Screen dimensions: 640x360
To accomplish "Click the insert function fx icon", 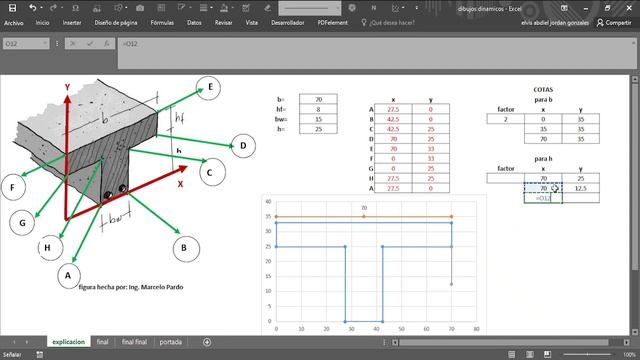I will coord(107,44).
